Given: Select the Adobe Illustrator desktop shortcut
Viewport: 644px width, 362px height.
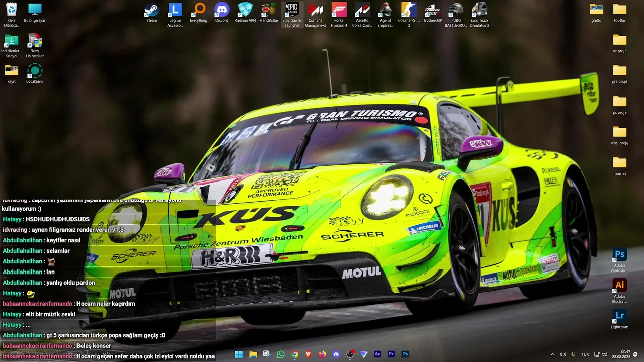Looking at the screenshot, I should 620,291.
